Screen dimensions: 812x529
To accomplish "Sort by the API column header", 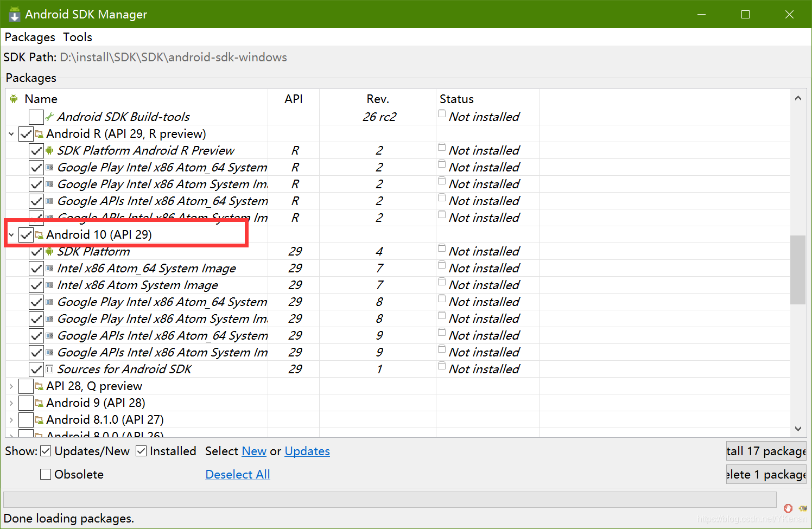I will (294, 99).
